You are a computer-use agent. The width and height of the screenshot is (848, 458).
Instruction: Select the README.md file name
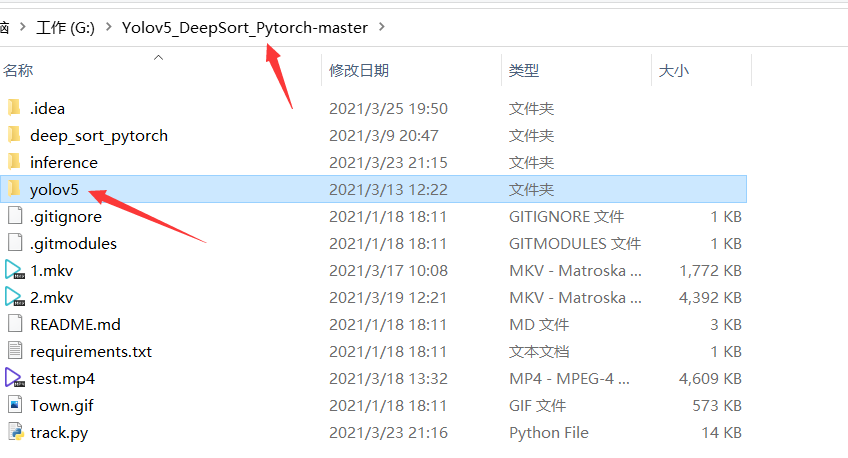75,325
